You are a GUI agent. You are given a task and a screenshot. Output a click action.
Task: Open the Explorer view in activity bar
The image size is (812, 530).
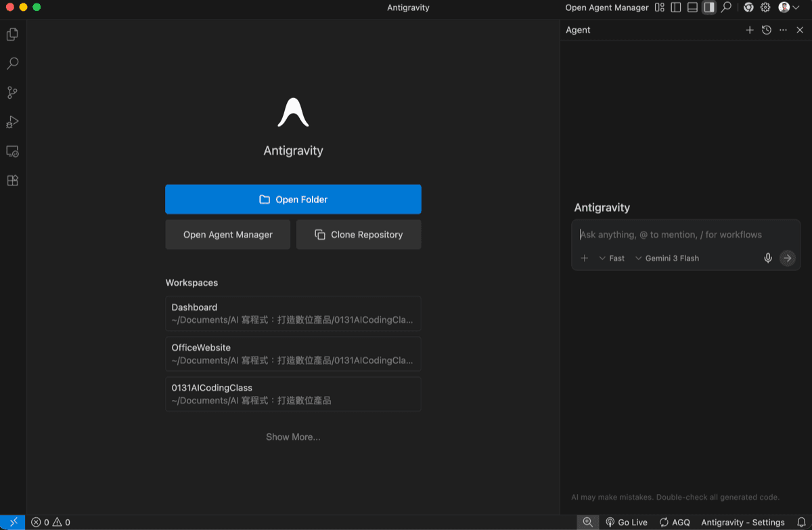coord(12,35)
